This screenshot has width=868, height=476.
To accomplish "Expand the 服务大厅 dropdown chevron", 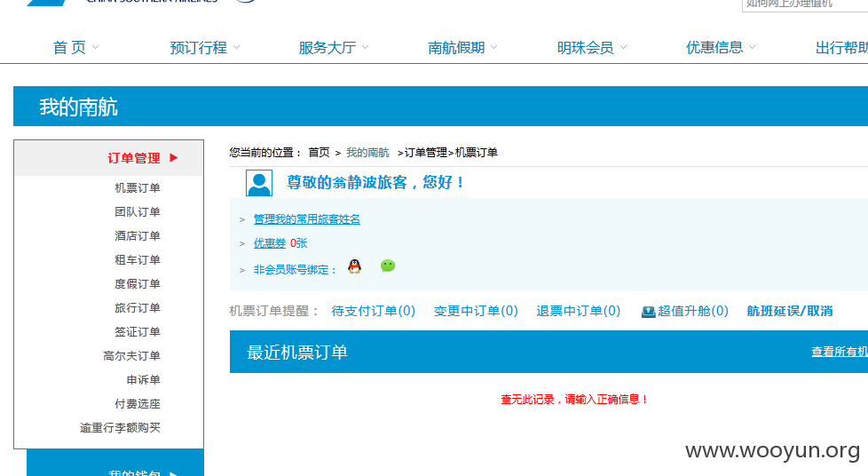I will click(365, 48).
